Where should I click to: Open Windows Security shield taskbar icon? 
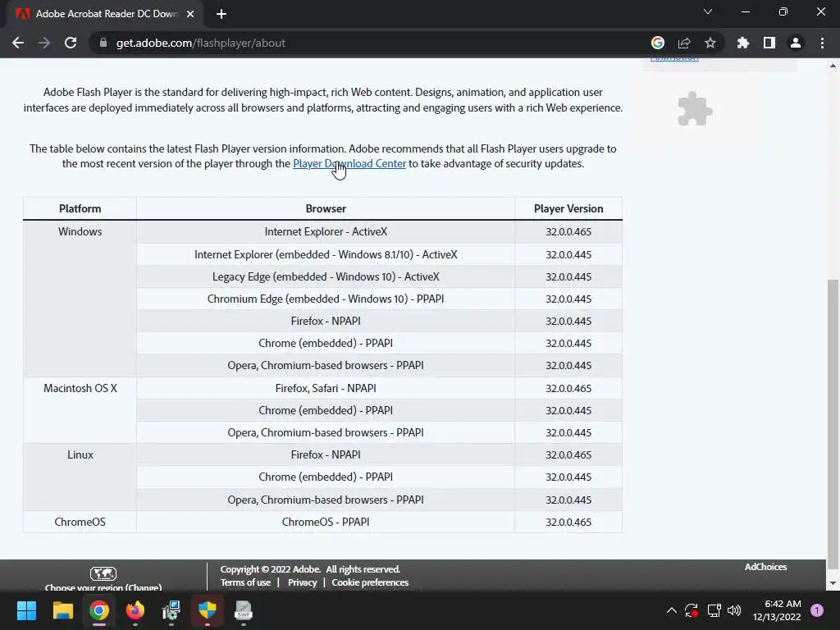(x=208, y=610)
